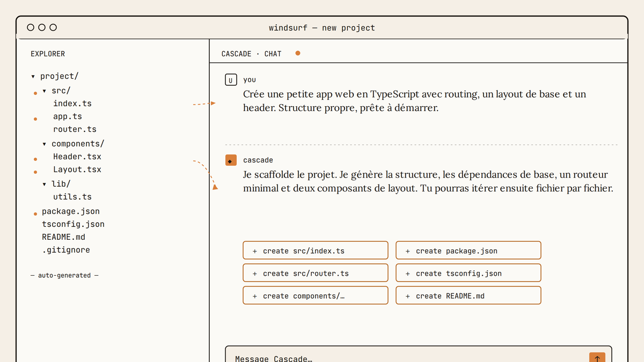Click the send arrow button in message box
The image size is (644, 362).
pyautogui.click(x=597, y=357)
